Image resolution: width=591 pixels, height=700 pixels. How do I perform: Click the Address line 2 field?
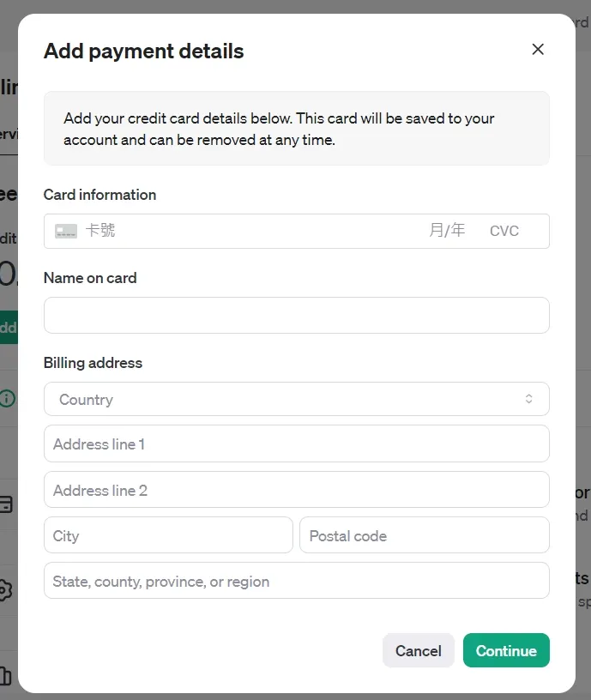[x=296, y=490]
